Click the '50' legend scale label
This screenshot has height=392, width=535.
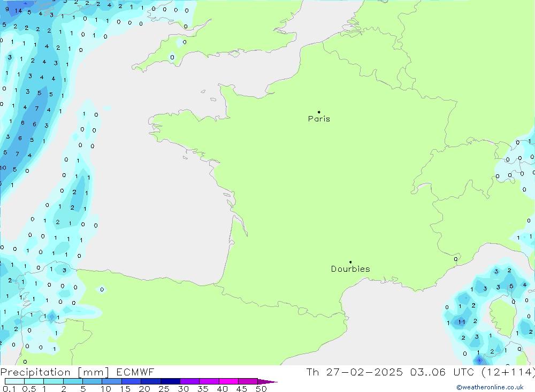(x=261, y=389)
